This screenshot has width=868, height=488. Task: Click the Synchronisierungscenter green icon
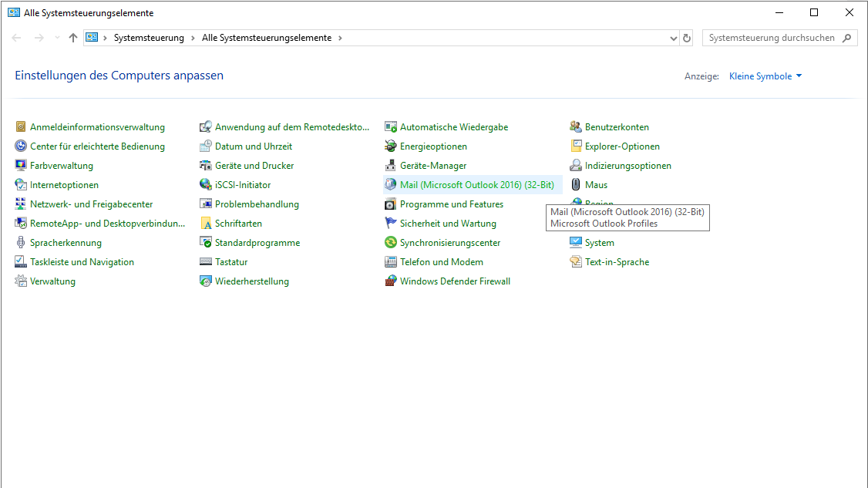coord(391,243)
